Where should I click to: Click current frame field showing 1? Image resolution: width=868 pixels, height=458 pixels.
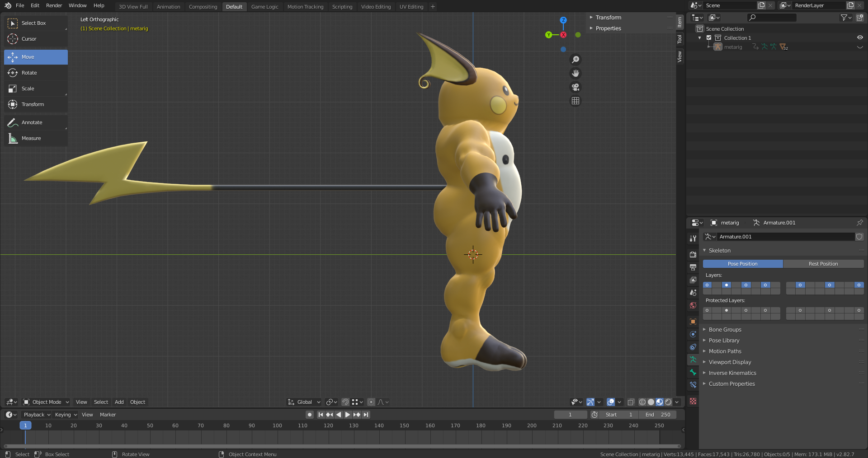571,415
